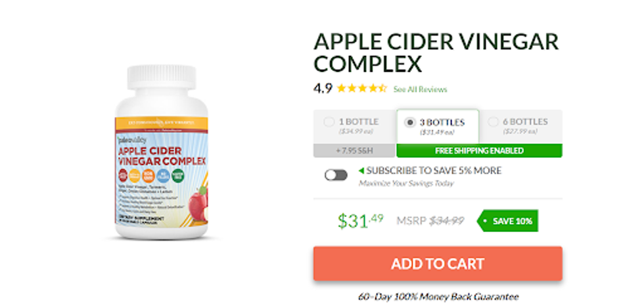Image resolution: width=644 pixels, height=303 pixels.
Task: Click the crossed-out MSRP $34.99 price
Action: (x=430, y=221)
